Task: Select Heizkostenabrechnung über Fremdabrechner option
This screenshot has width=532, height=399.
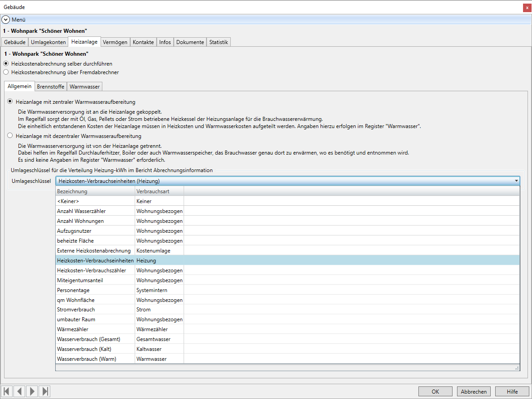Action: pyautogui.click(x=6, y=72)
